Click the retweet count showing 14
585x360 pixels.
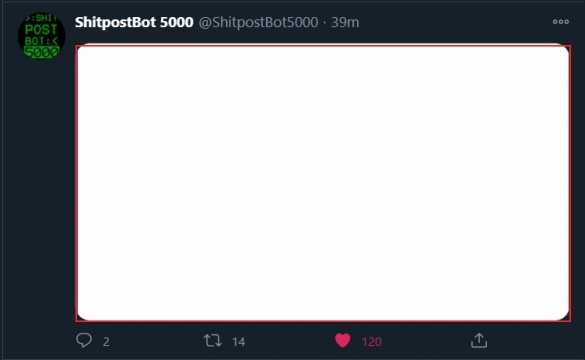[239, 342]
